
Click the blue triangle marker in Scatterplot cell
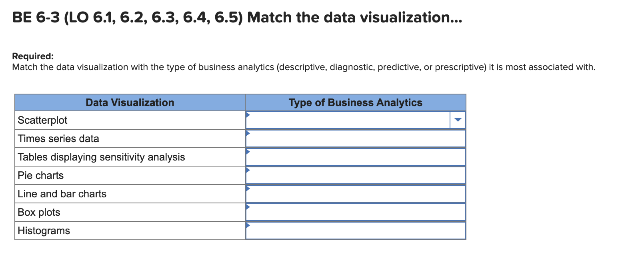tap(248, 115)
